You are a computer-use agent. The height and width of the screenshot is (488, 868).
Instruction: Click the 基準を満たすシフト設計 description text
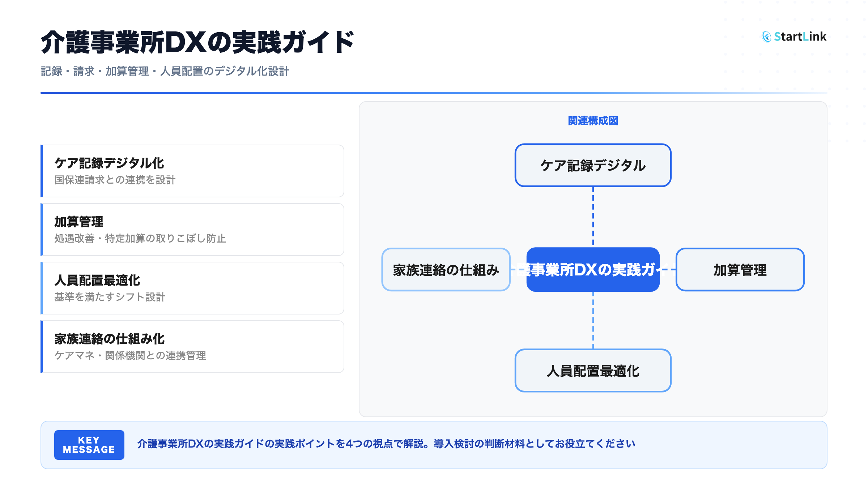pos(110,297)
